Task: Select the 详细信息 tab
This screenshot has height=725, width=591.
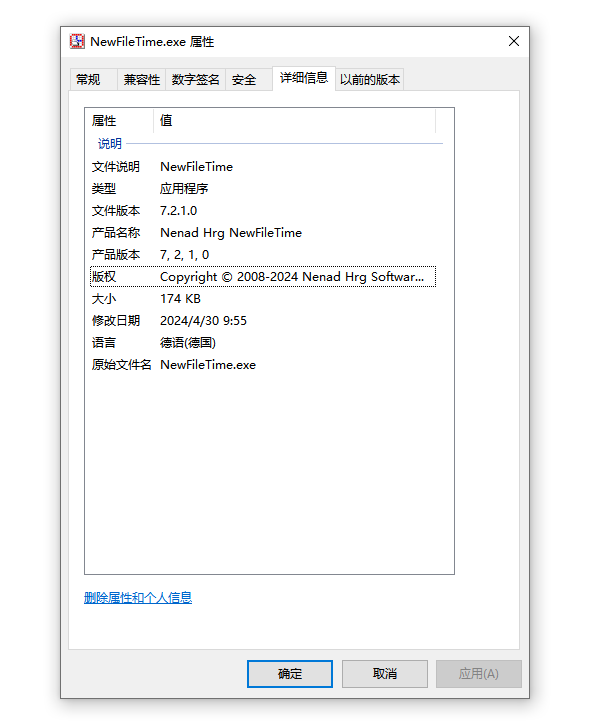Action: pos(304,78)
